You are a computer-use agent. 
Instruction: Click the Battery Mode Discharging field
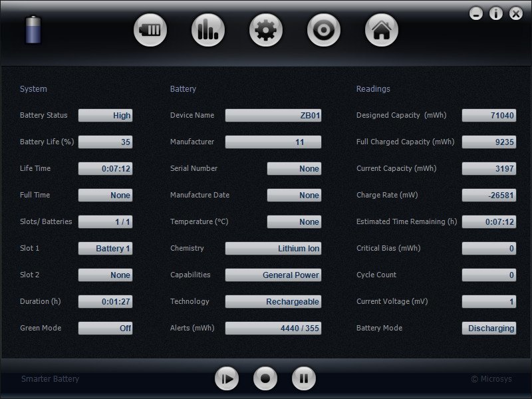(x=489, y=328)
